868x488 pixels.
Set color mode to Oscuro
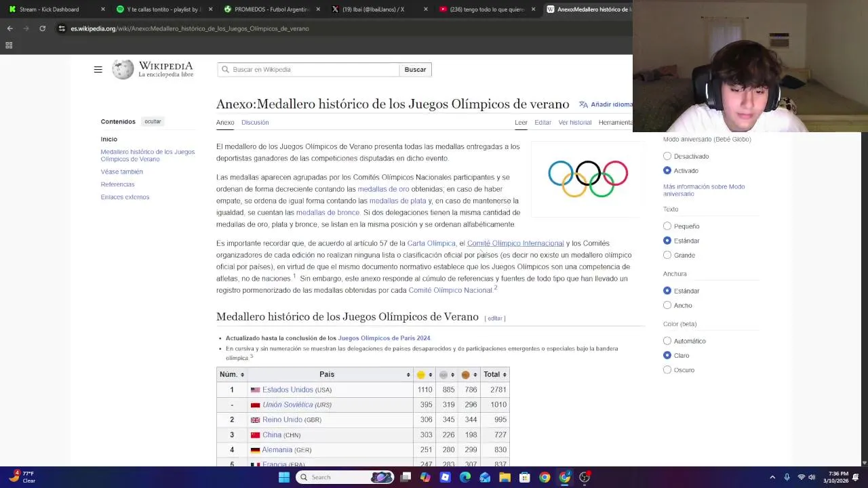pos(667,370)
